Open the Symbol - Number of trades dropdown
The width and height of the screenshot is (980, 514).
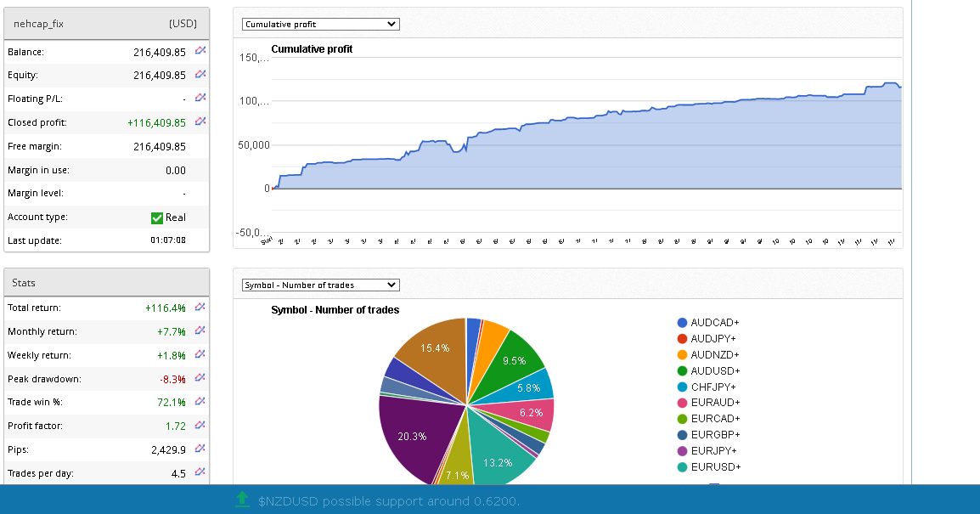320,285
